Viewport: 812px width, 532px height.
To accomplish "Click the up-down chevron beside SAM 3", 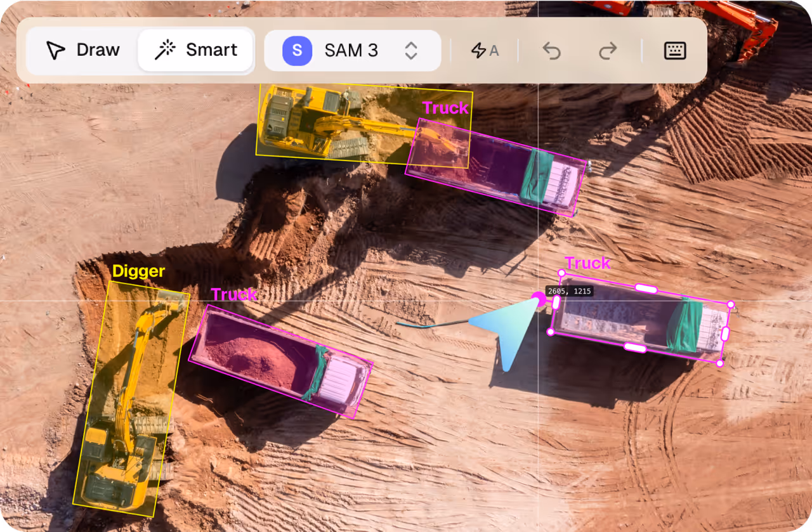I will (411, 51).
